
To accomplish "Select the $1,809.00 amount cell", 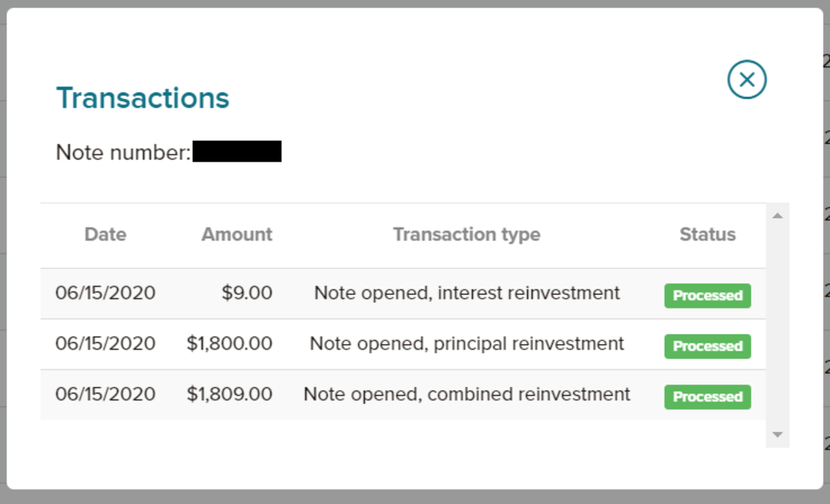I will point(230,394).
